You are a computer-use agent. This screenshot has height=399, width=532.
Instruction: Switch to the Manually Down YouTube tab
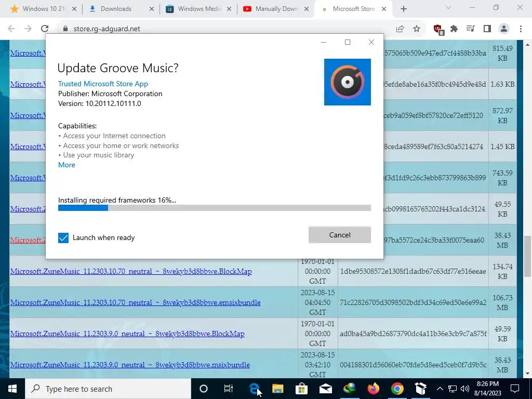tap(277, 9)
